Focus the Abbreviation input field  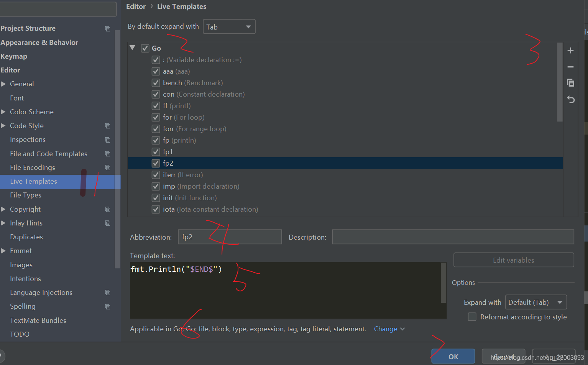pyautogui.click(x=230, y=237)
